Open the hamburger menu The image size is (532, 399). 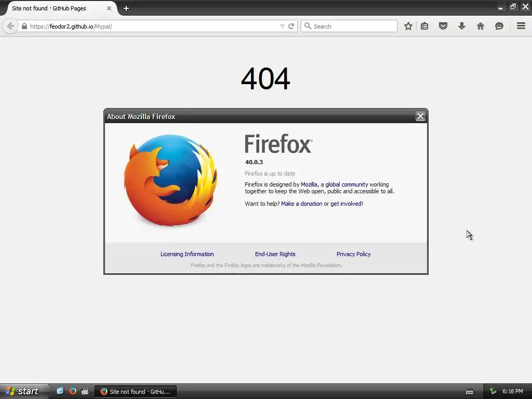[x=521, y=26]
